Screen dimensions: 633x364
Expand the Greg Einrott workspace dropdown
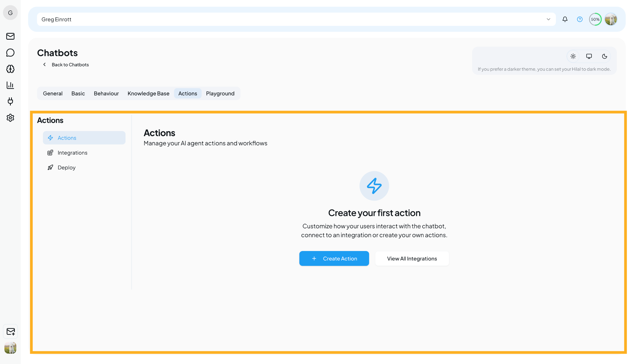pyautogui.click(x=548, y=19)
